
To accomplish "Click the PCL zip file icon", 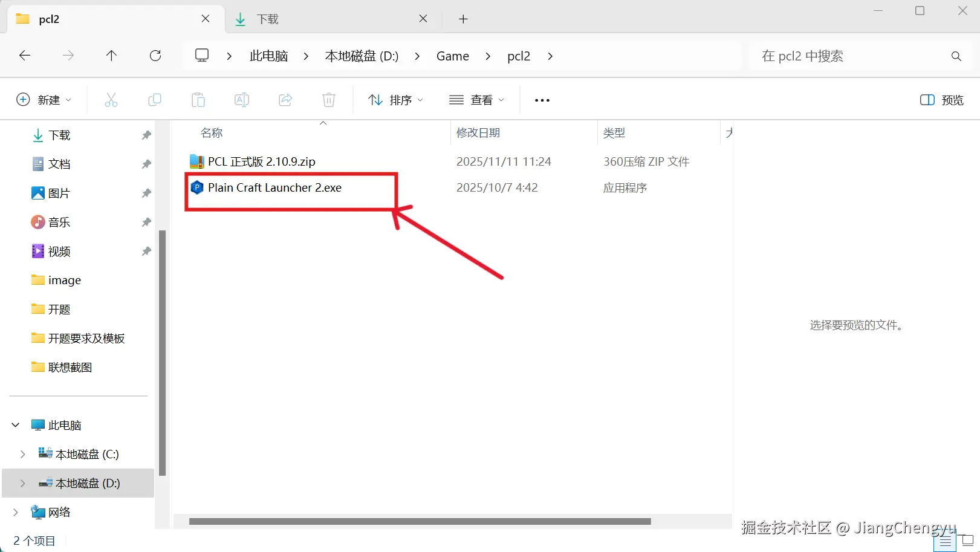I will (x=196, y=161).
